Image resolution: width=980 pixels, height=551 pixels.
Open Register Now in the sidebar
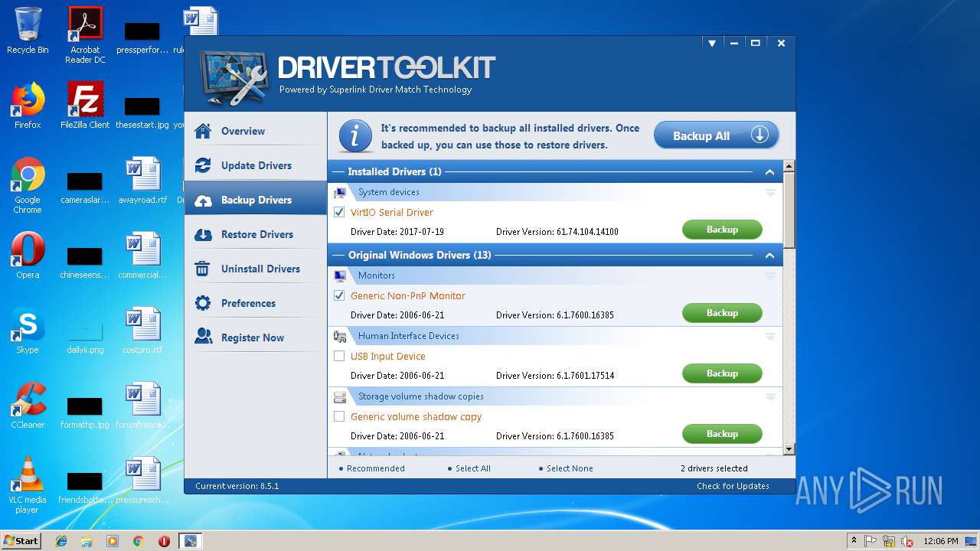coord(255,337)
